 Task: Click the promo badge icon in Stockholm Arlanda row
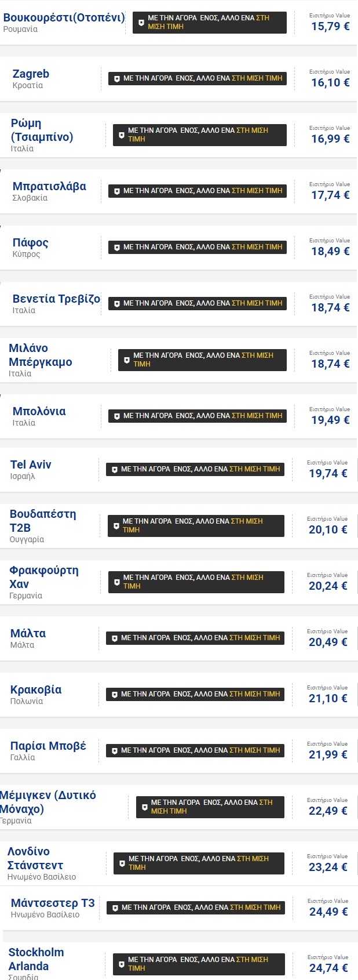point(121,964)
